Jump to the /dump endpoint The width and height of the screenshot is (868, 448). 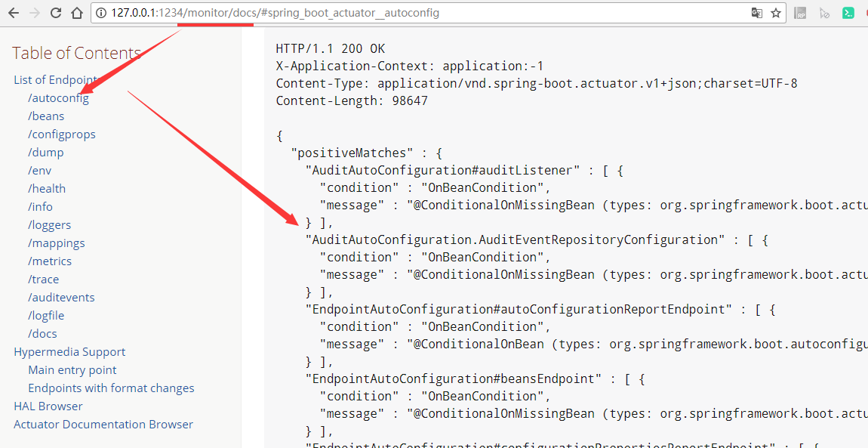46,153
